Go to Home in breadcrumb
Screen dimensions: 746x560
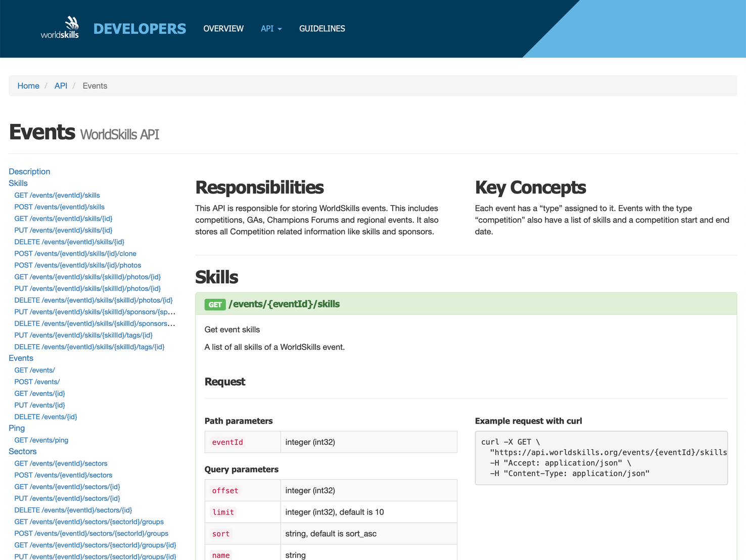28,86
